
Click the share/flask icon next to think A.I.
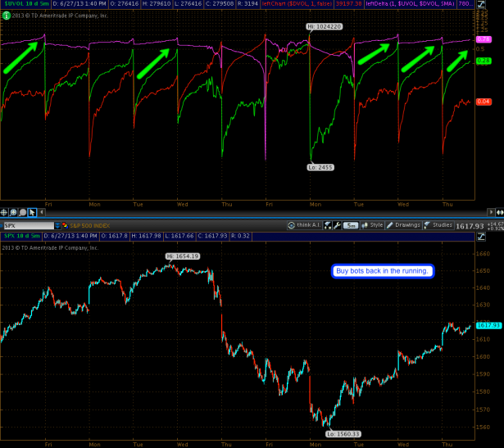pyautogui.click(x=327, y=225)
